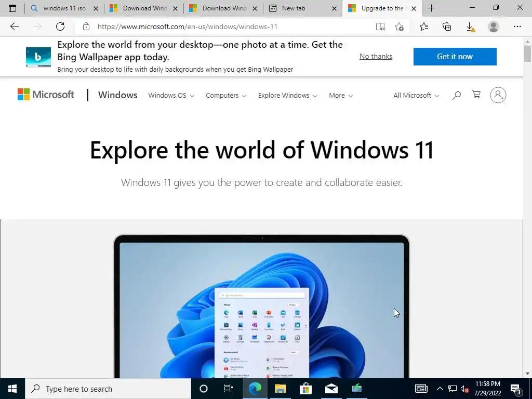The width and height of the screenshot is (532, 399).
Task: Open Collections panel
Action: pos(447,26)
